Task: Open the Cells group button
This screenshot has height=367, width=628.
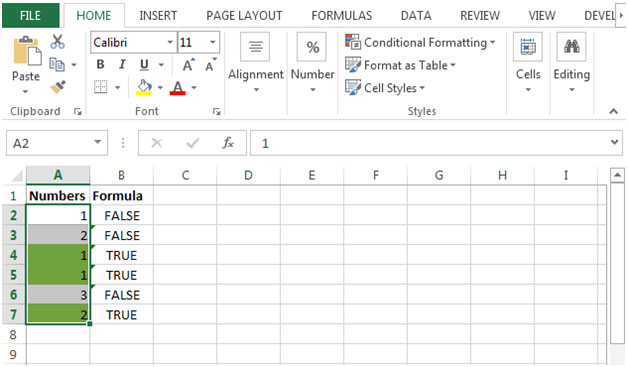Action: pos(528,63)
